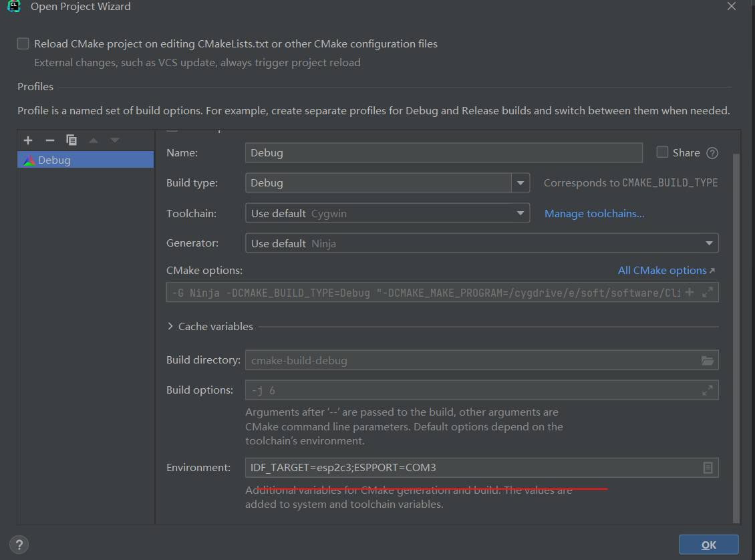Click the help icon beside Share
755x560 pixels.
point(712,153)
